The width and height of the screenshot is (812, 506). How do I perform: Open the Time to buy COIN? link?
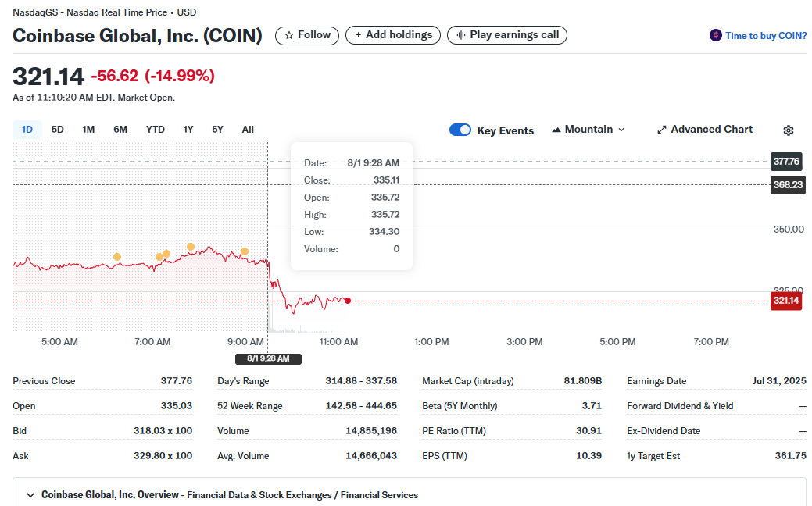click(765, 36)
